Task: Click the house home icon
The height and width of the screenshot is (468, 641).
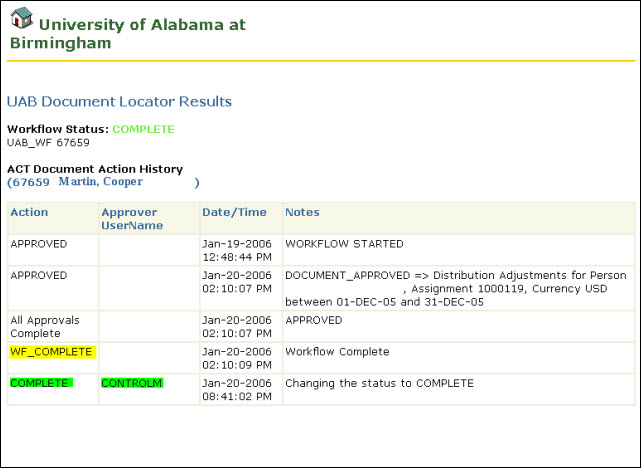Action: pyautogui.click(x=21, y=18)
